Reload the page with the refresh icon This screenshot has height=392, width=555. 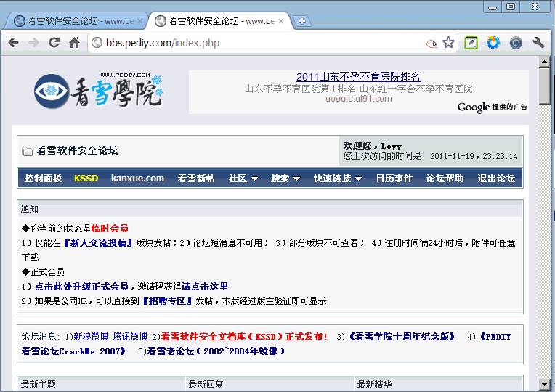[x=54, y=43]
